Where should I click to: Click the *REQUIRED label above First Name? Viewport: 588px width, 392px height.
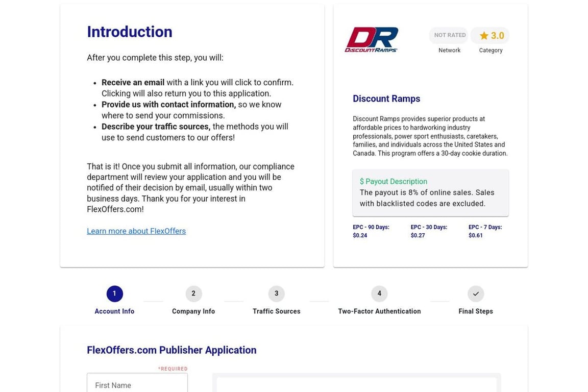click(173, 369)
